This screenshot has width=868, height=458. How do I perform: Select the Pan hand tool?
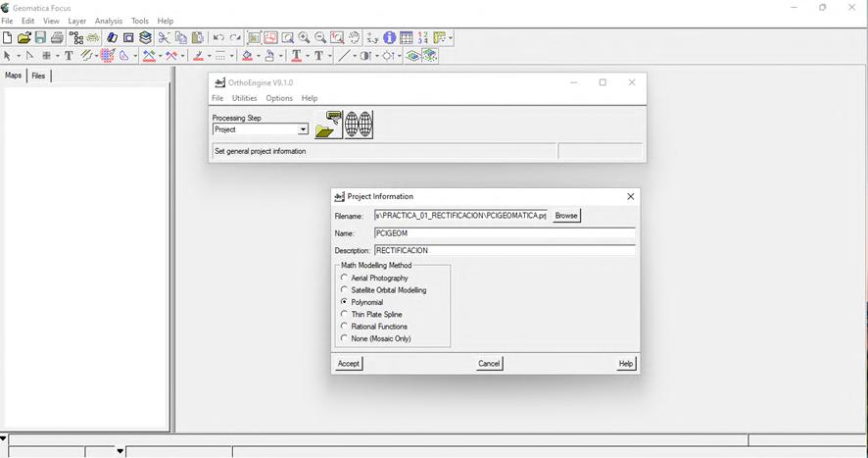pyautogui.click(x=355, y=37)
